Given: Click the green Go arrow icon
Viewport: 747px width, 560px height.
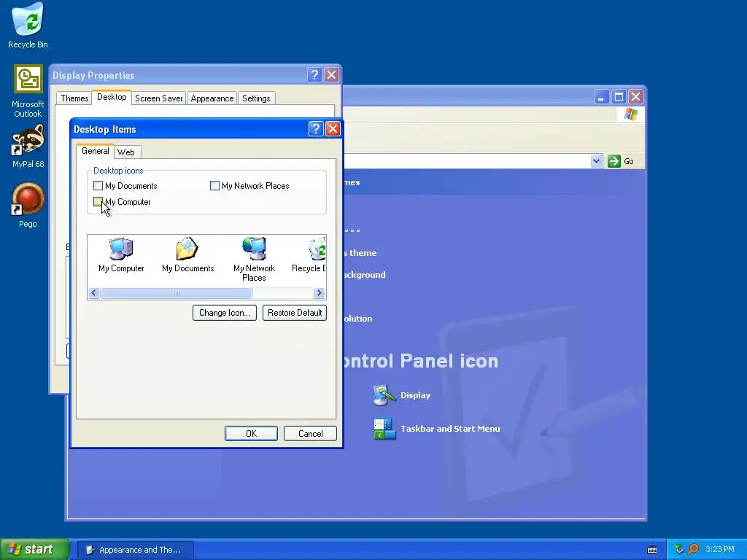Looking at the screenshot, I should (614, 161).
